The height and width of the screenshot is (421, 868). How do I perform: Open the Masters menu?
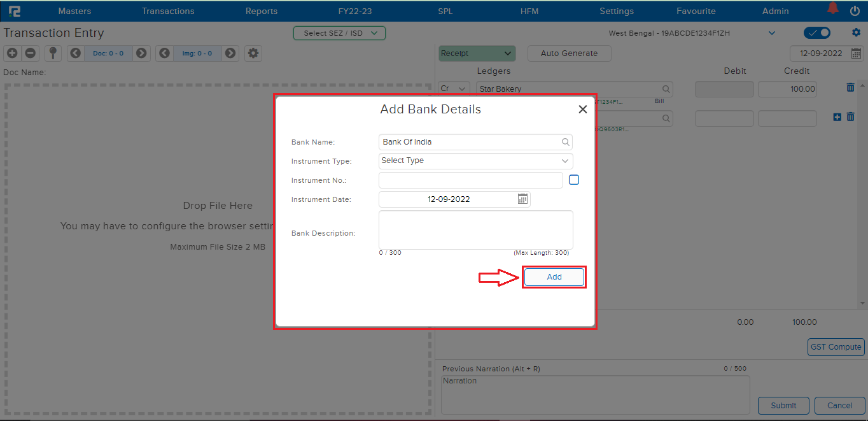click(x=74, y=10)
